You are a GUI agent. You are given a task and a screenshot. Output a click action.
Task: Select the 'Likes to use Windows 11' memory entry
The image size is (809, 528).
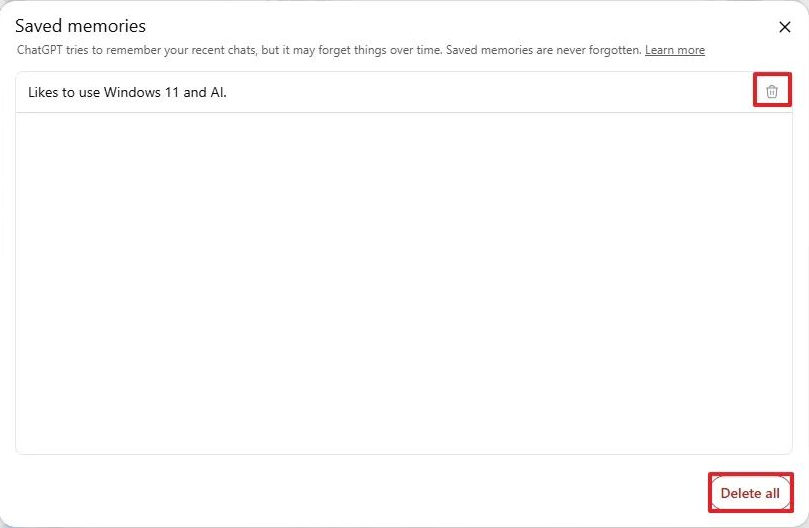pos(403,92)
